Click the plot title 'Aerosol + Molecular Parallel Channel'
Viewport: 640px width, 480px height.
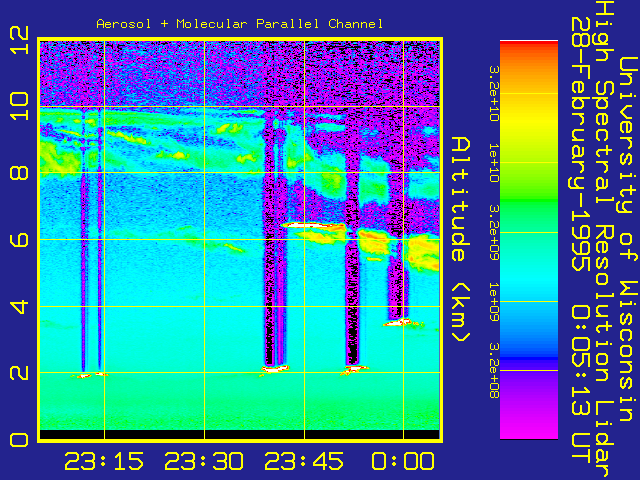[x=240, y=24]
